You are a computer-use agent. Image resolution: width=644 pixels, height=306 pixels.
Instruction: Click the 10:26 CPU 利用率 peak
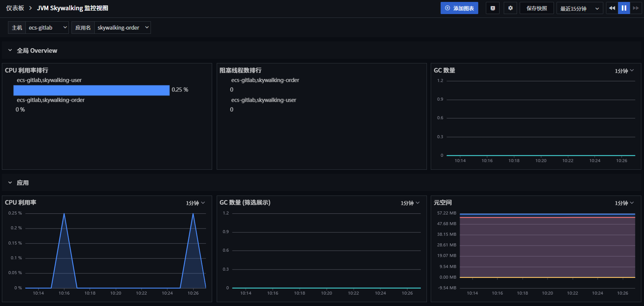(x=193, y=214)
